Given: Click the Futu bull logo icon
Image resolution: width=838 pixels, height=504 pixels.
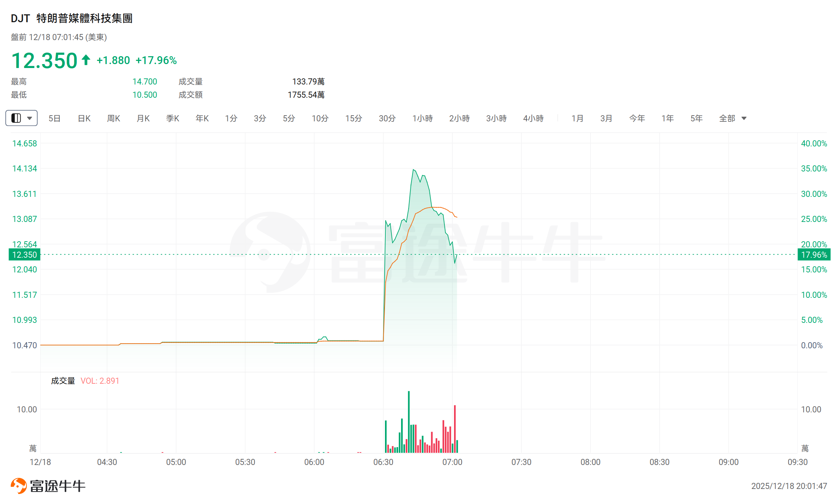Looking at the screenshot, I should pos(19,486).
